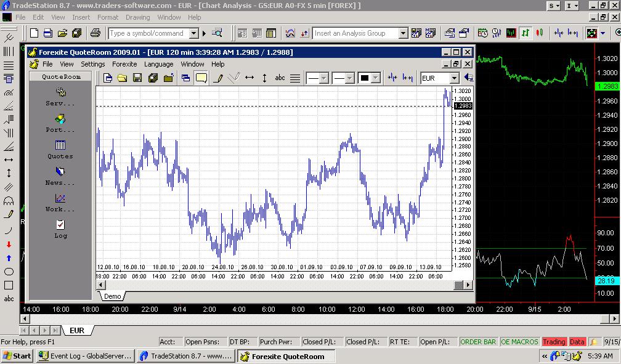This screenshot has height=364, width=621.
Task: Toggle the green OHLC bar chart style
Action: tap(526, 33)
